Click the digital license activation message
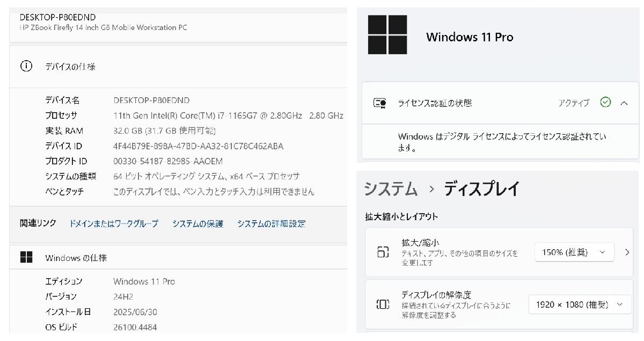Viewport: 644px width, 341px height. (x=502, y=142)
